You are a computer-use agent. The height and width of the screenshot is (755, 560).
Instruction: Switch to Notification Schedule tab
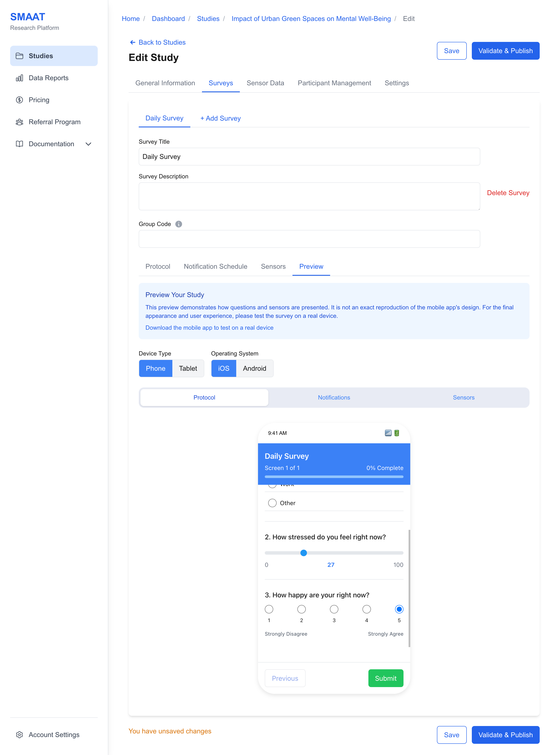pyautogui.click(x=215, y=267)
